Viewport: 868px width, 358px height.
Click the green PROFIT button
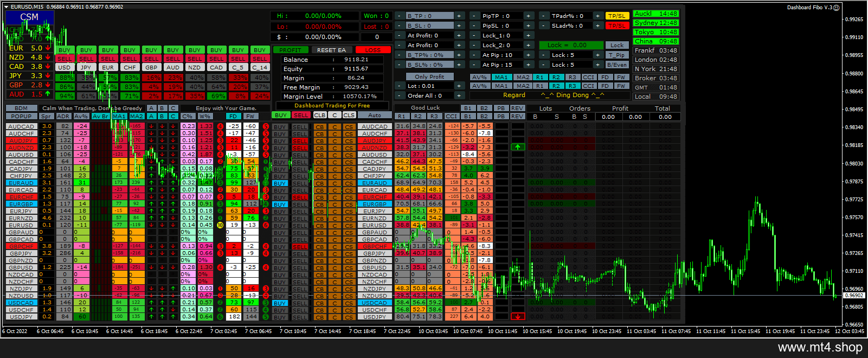(291, 50)
